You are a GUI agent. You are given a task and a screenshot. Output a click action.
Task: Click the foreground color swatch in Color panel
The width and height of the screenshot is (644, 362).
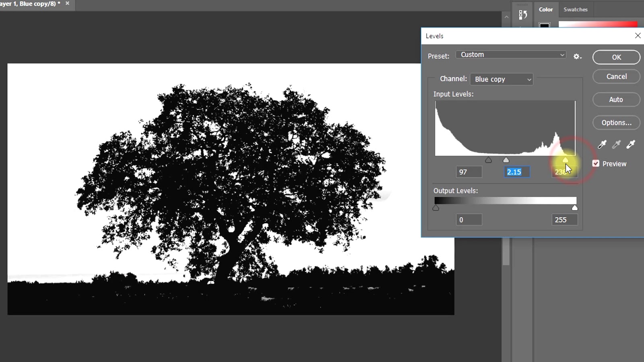pos(545,26)
